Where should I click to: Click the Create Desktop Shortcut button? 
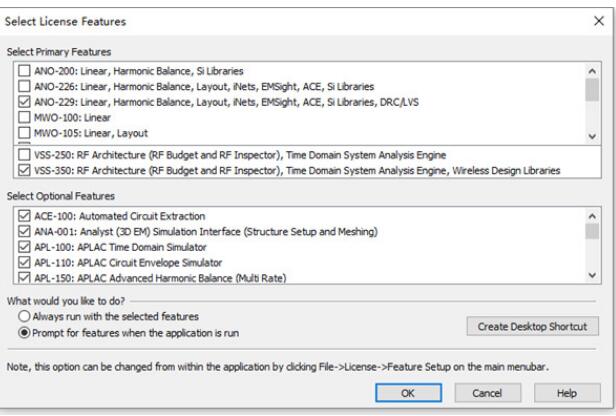point(533,326)
